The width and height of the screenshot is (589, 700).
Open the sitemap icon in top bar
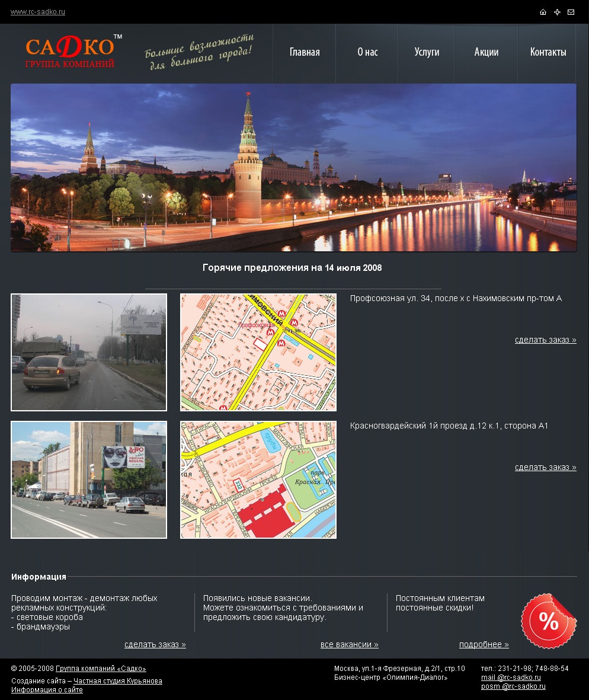(557, 12)
